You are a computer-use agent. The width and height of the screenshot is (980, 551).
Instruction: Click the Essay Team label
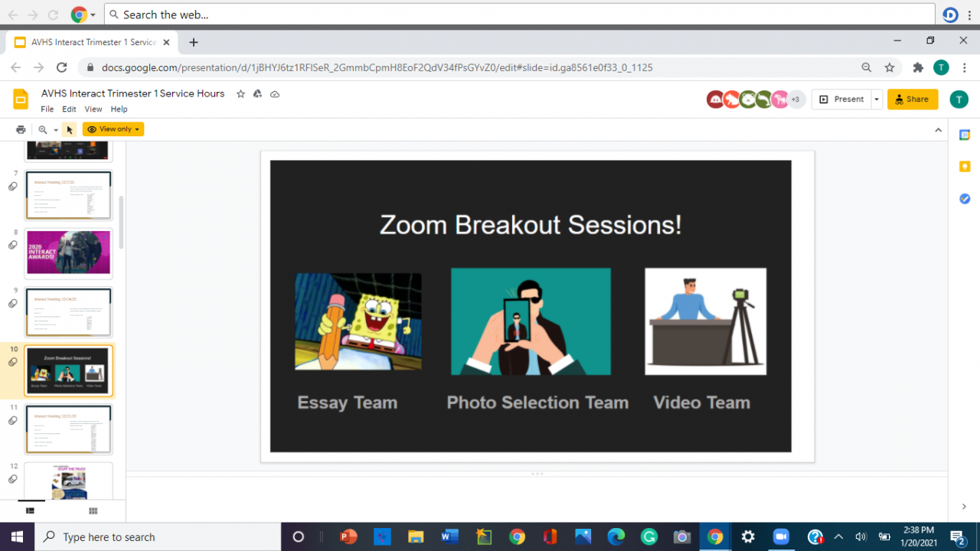coord(348,403)
